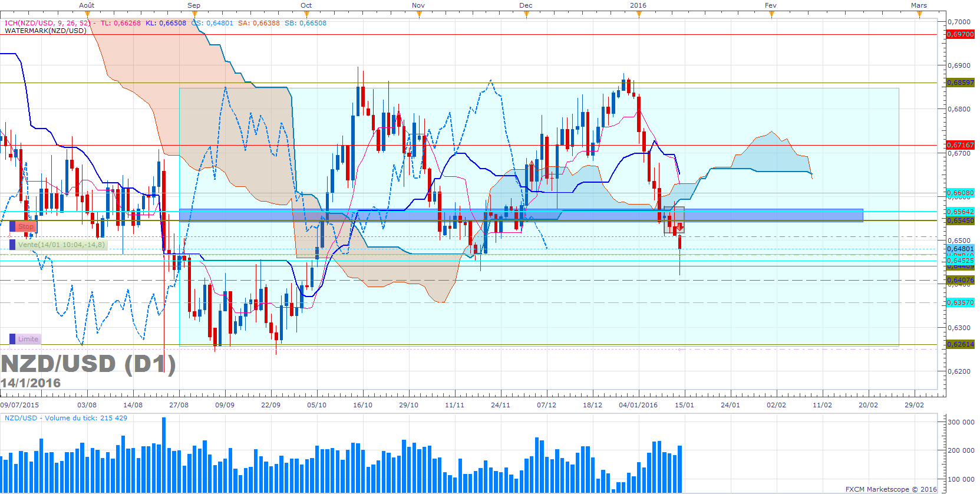Click the Sep month marker triangle
980x494 pixels.
click(194, 14)
